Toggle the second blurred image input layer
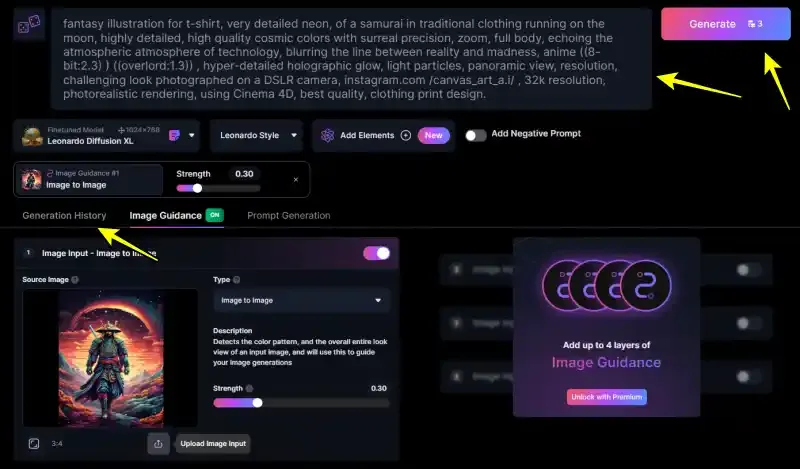Image resolution: width=800 pixels, height=469 pixels. [748, 323]
